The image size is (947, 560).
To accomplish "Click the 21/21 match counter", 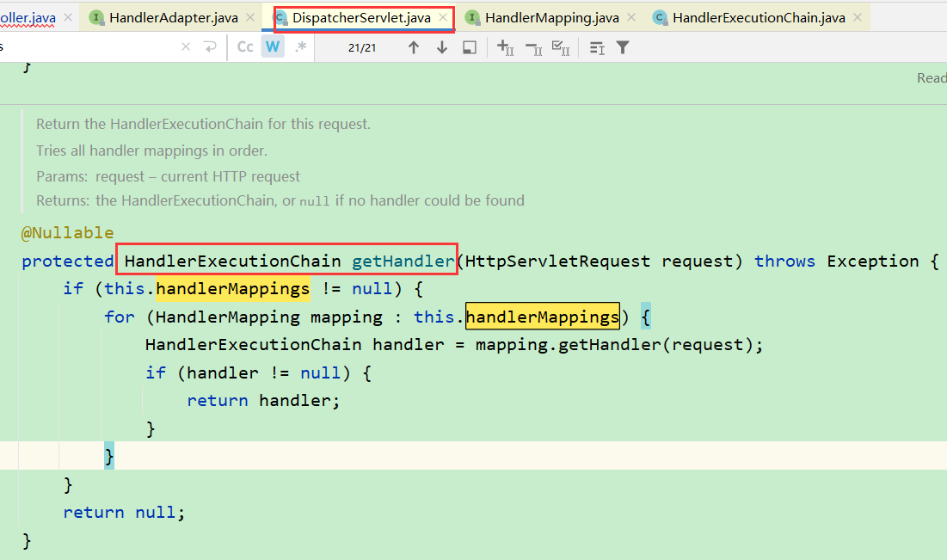I will 362,47.
